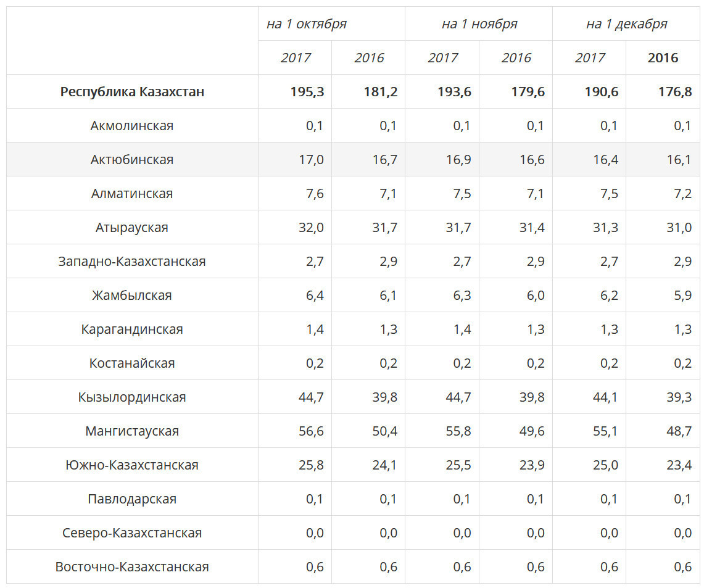Click the 'Республика Казахстан' row label
The image size is (704, 588).
[132, 91]
